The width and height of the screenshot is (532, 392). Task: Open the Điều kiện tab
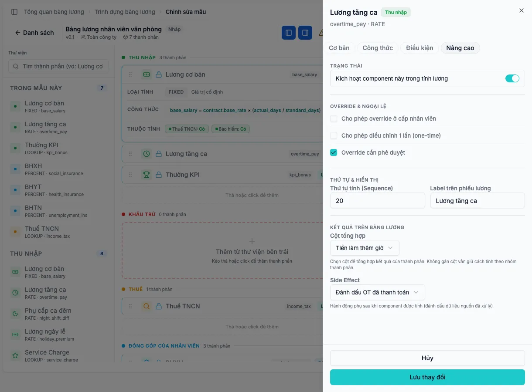click(x=419, y=48)
